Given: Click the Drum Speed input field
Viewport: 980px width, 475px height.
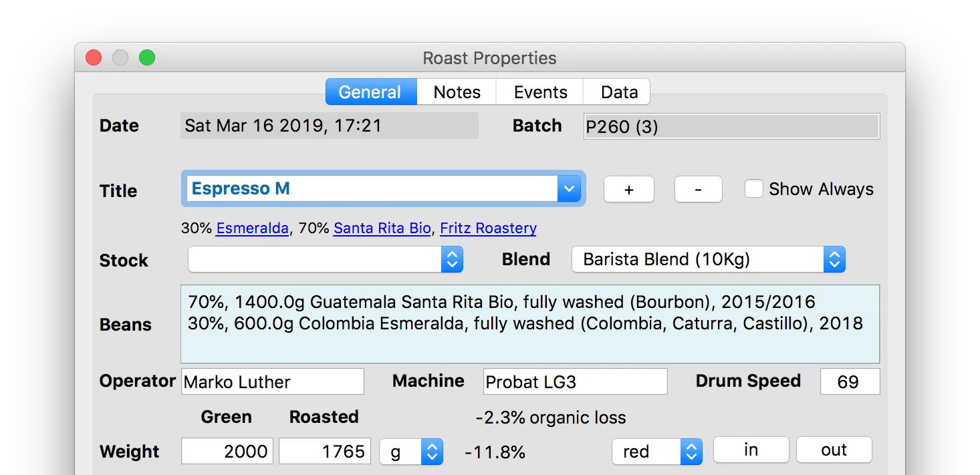Looking at the screenshot, I should point(849,382).
